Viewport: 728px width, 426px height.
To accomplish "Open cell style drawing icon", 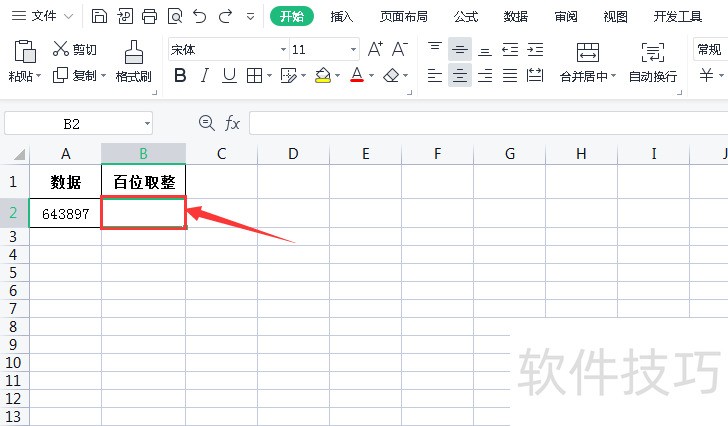I will click(x=288, y=75).
